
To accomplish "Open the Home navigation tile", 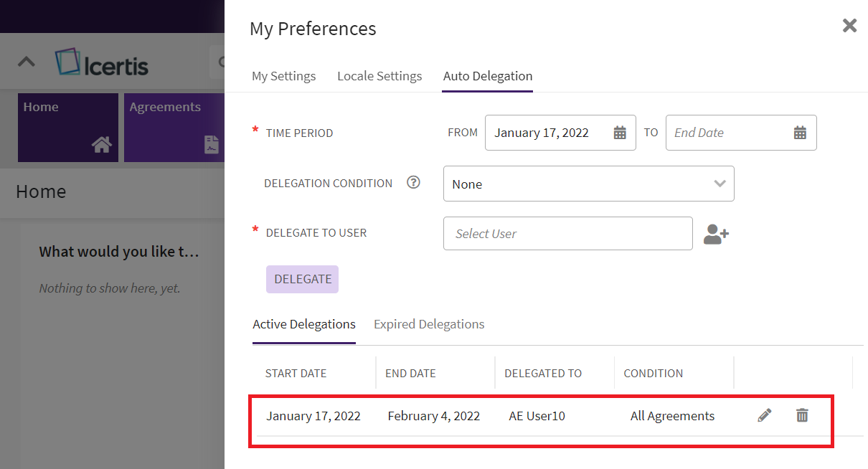I will [x=67, y=127].
